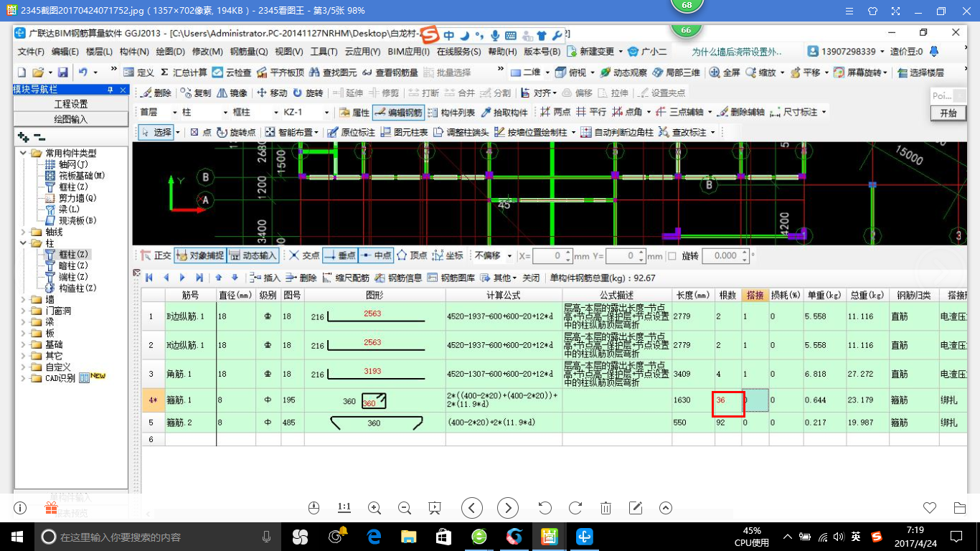Click the save file disk icon
Viewport: 980px width, 551px height.
(62, 72)
